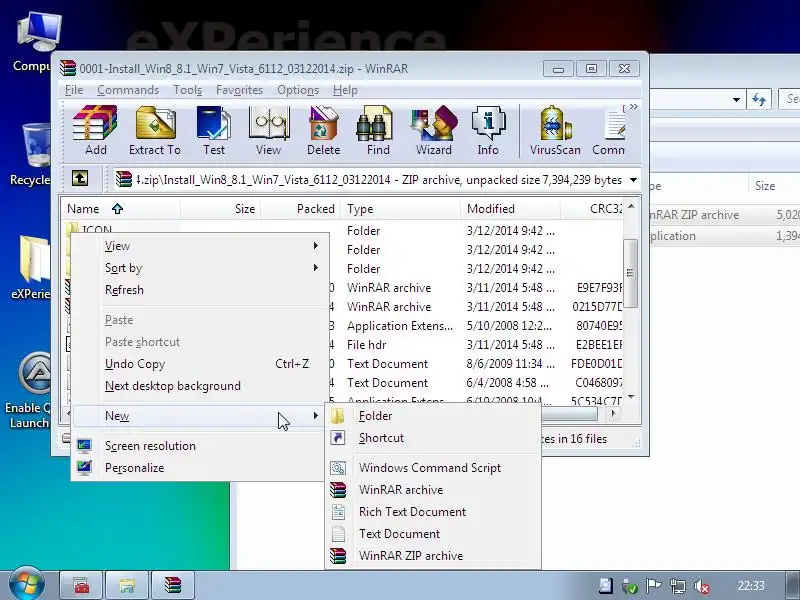The image size is (800, 600).
Task: Click the Screen resolution monitor icon
Action: (84, 446)
